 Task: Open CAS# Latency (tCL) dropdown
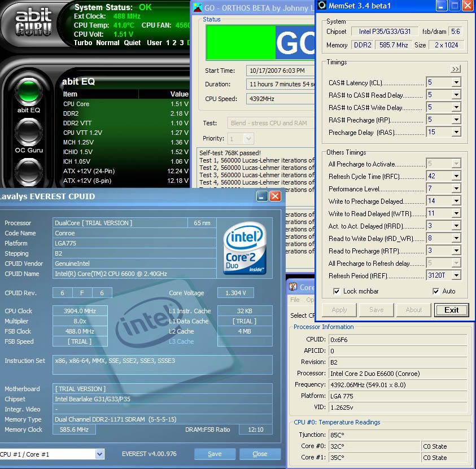[456, 82]
